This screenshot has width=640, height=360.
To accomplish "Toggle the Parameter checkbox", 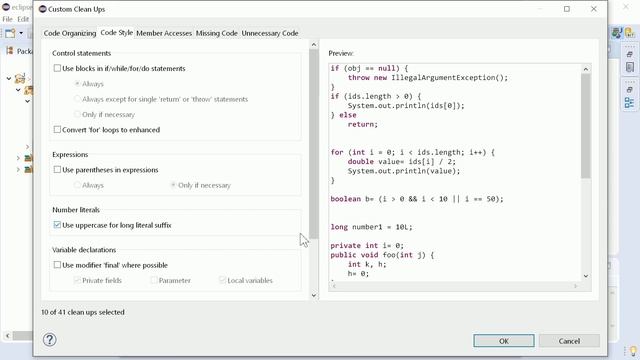I will (x=154, y=280).
